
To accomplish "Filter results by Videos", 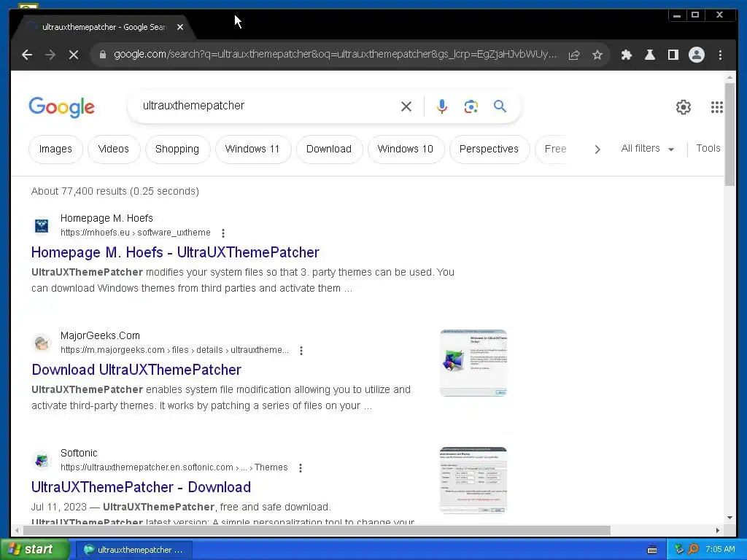I will 113,149.
